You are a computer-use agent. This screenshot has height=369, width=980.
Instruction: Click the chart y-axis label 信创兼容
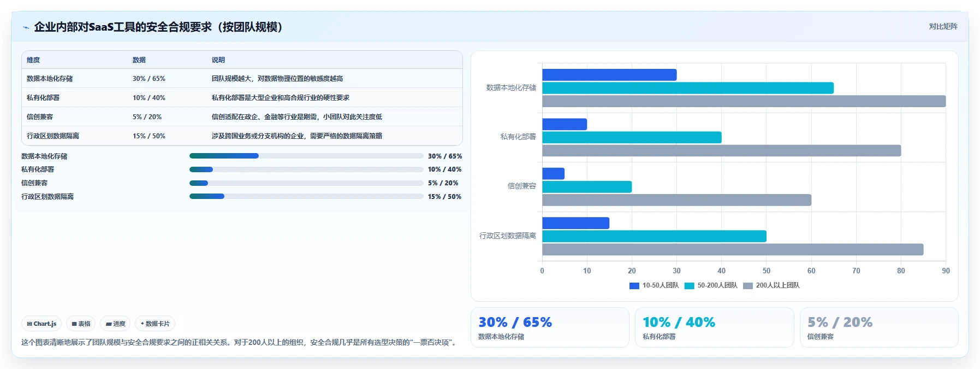coord(522,186)
